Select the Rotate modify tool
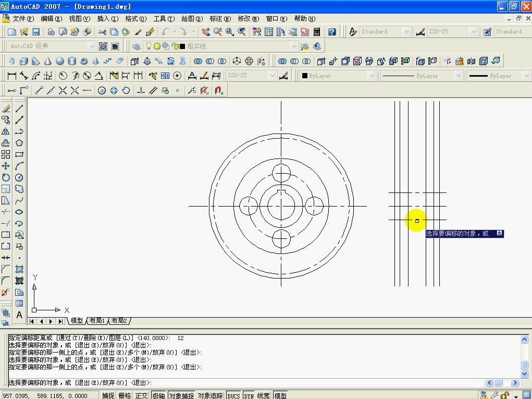This screenshot has width=532, height=399. coord(6,178)
